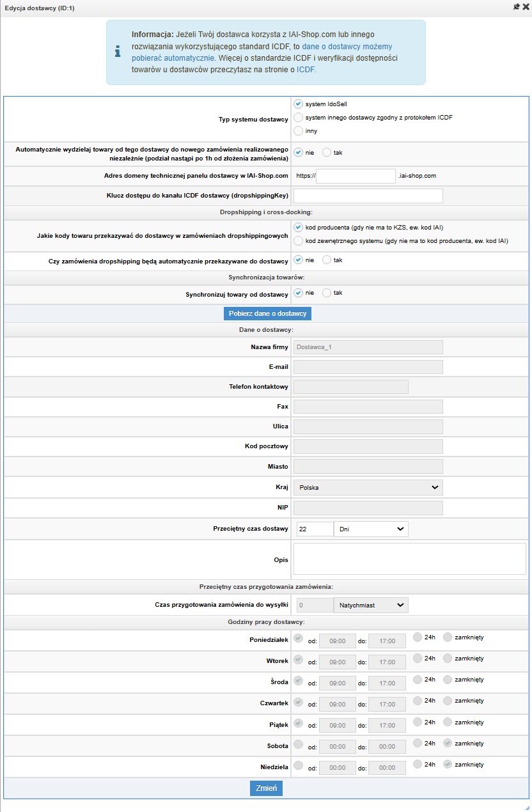
Task: Toggle the Poniedziałek working-day checkbox
Action: pyautogui.click(x=299, y=637)
